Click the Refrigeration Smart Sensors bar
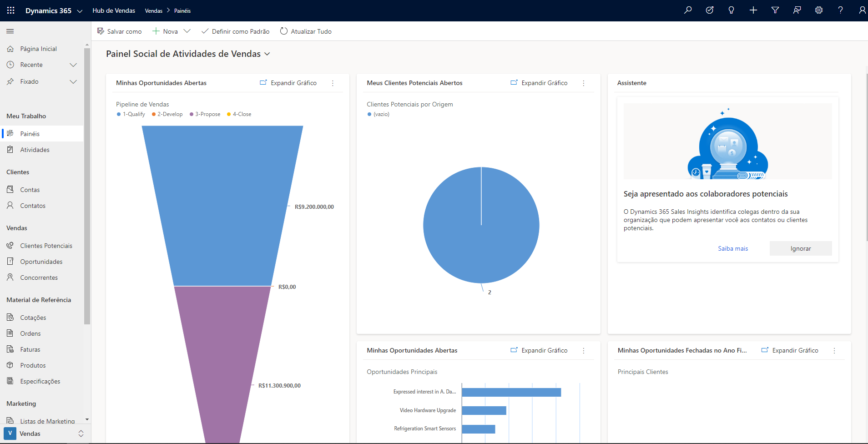The height and width of the screenshot is (444, 868). (479, 429)
